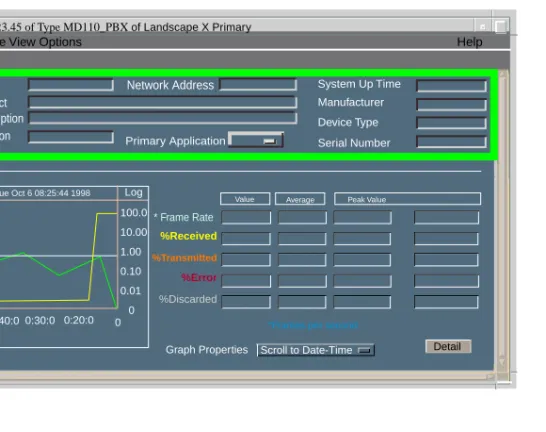Click the %Error Value field
Image resolution: width=546 pixels, height=432 pixels.
pos(246,281)
